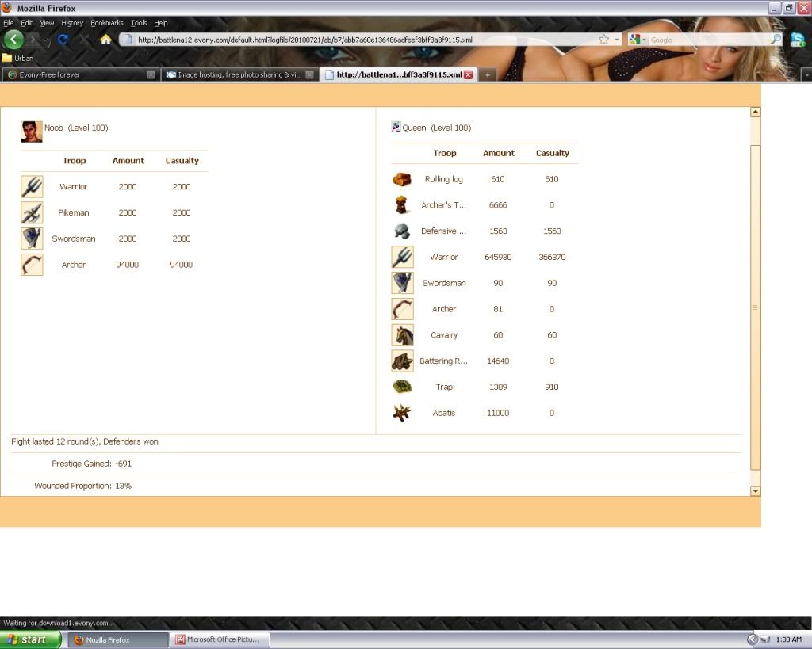Open the search engine selector dropdown
812x649 pixels.
(x=638, y=40)
